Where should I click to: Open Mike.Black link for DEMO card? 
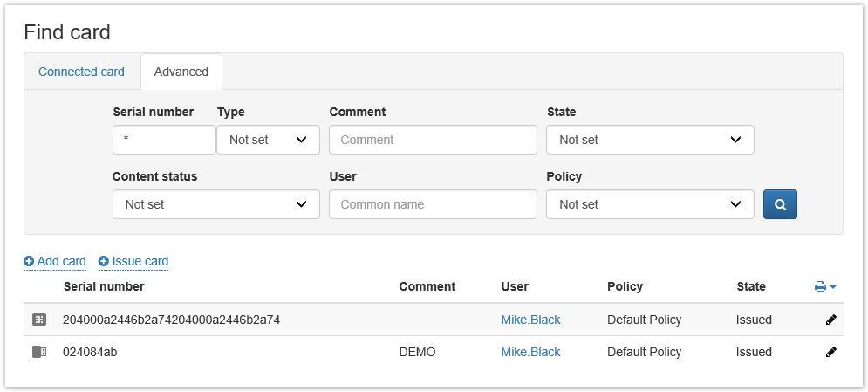coord(530,352)
